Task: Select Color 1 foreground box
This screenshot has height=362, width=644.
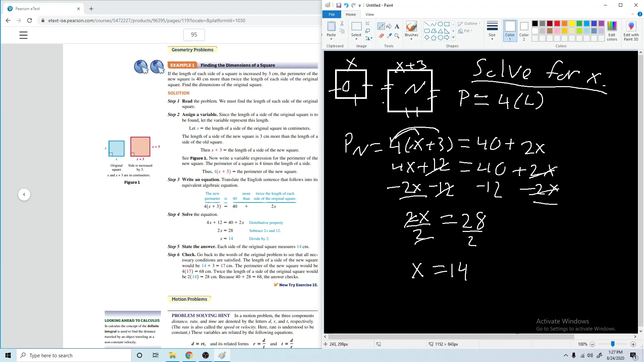Action: tap(510, 31)
